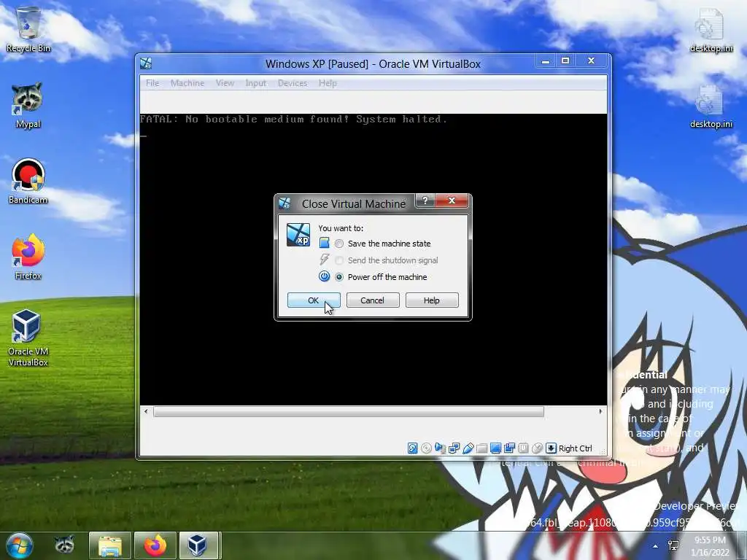Click the hard disk activity indicator
The width and height of the screenshot is (747, 560).
[x=413, y=448]
